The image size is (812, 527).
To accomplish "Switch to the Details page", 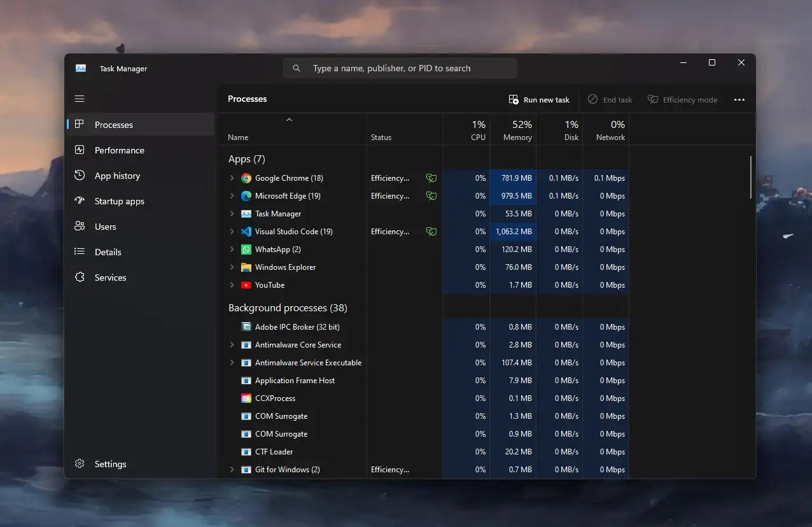I will click(x=141, y=252).
